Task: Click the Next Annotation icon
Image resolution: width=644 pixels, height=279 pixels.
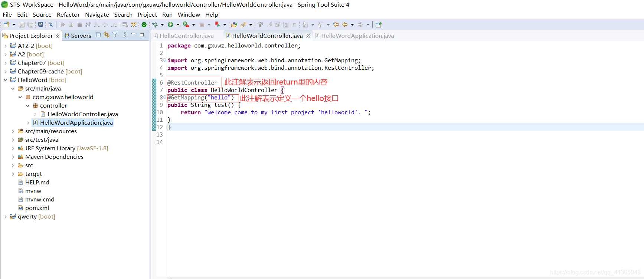Action: point(305,24)
